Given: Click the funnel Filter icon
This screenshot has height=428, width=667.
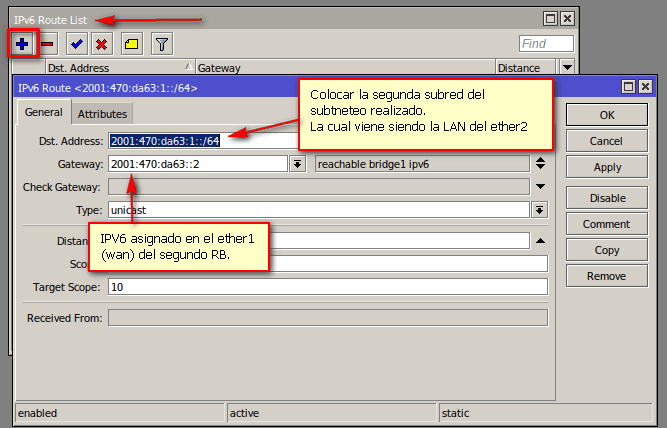Looking at the screenshot, I should [160, 43].
